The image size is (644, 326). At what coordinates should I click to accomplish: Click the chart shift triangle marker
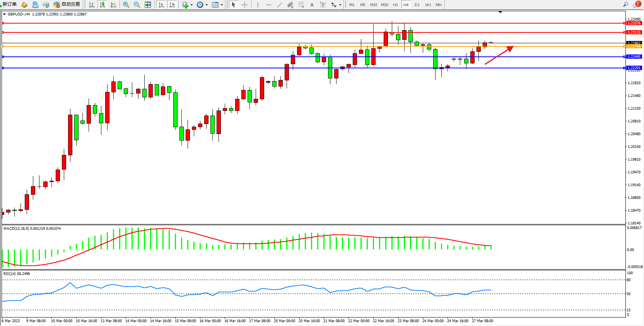[x=500, y=12]
